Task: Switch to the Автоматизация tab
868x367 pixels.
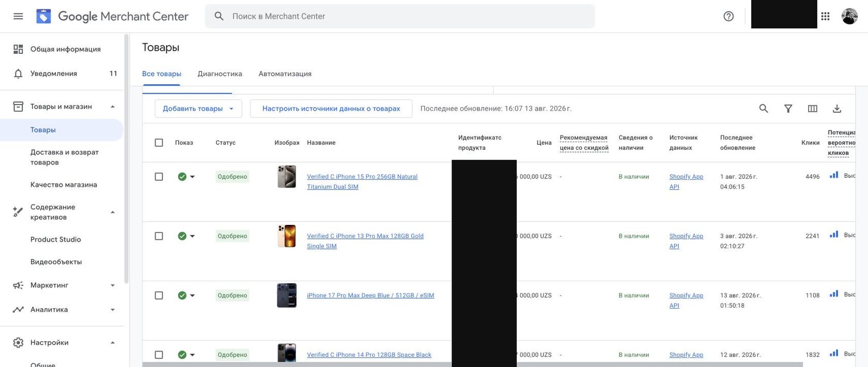Action: tap(285, 74)
